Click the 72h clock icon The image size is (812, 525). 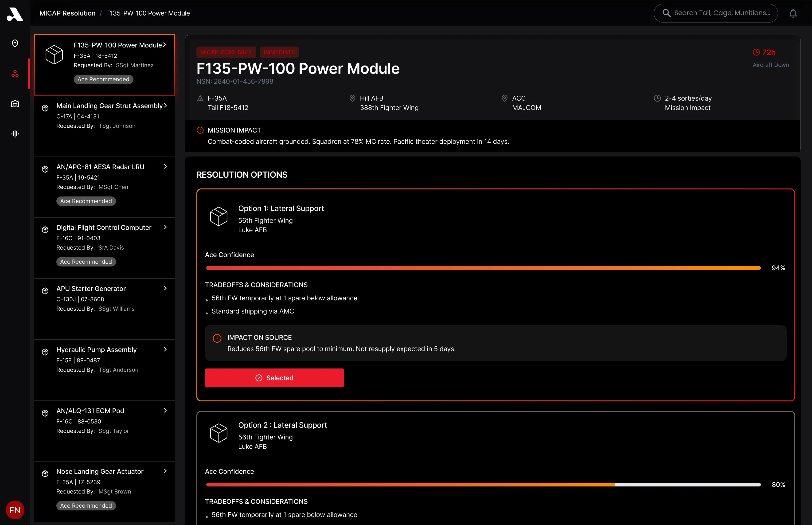point(756,52)
